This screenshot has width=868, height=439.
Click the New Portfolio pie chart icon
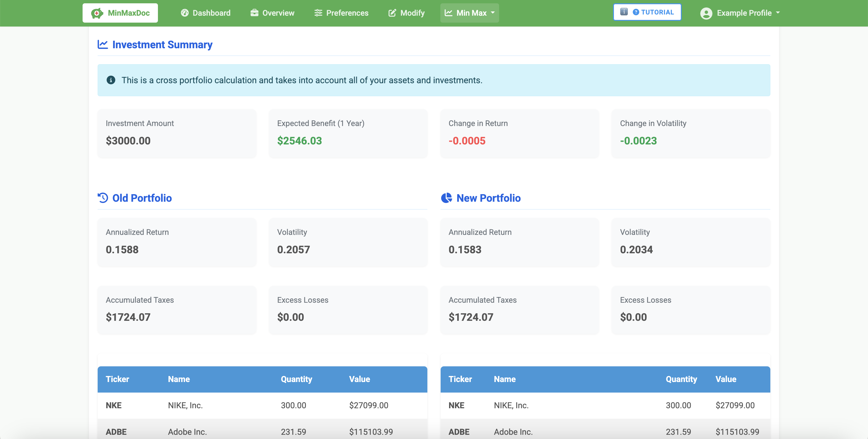point(446,198)
